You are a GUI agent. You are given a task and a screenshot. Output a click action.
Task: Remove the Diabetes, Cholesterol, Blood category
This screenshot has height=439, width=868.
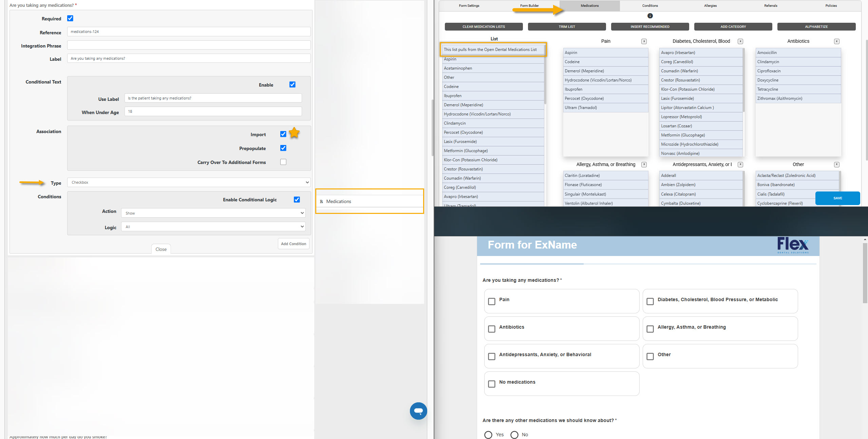740,41
